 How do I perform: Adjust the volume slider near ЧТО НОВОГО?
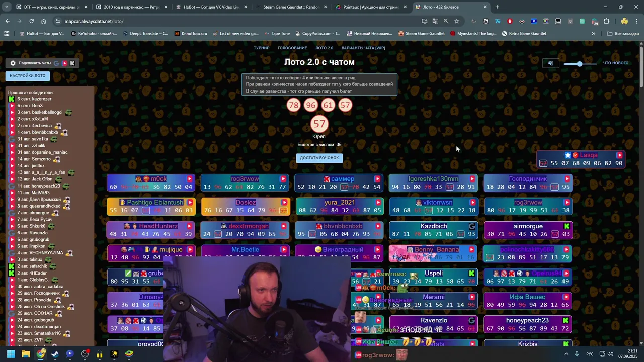(x=581, y=64)
